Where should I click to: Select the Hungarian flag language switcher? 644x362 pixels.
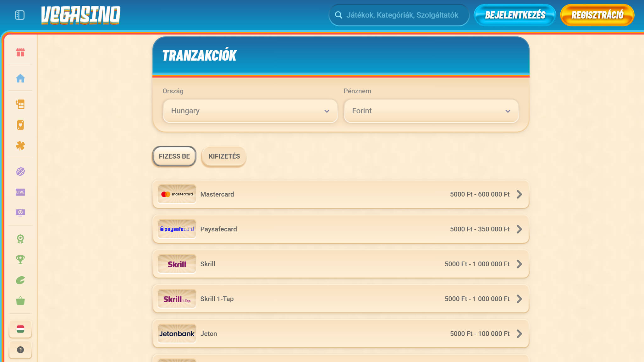(x=20, y=329)
